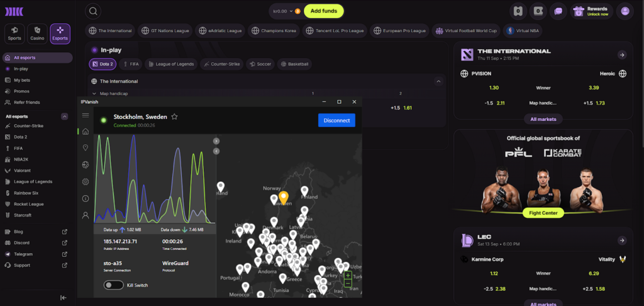Select the League of Legends in-play filter
Viewport: 644px width, 306px height.
171,64
